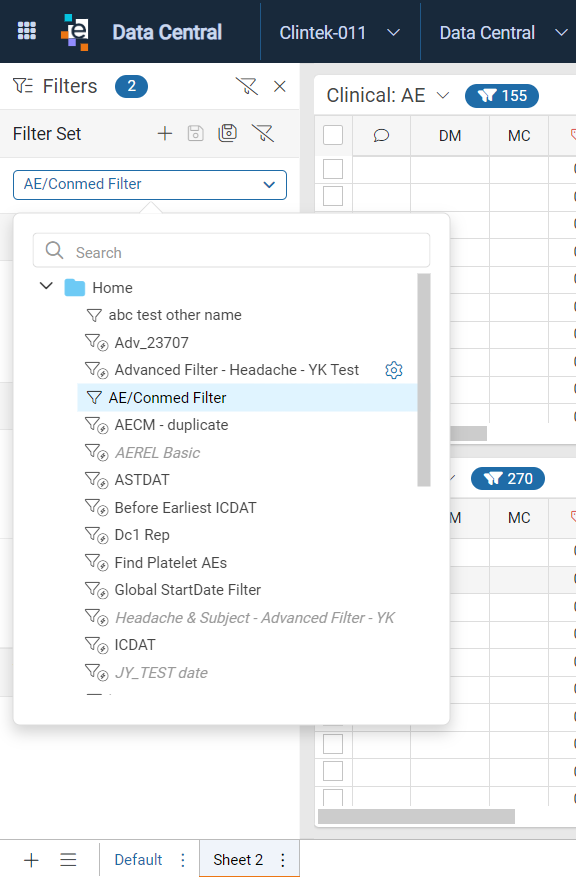The image size is (576, 877).
Task: Open the AE/Conmed Filter combo box
Action: 150,185
